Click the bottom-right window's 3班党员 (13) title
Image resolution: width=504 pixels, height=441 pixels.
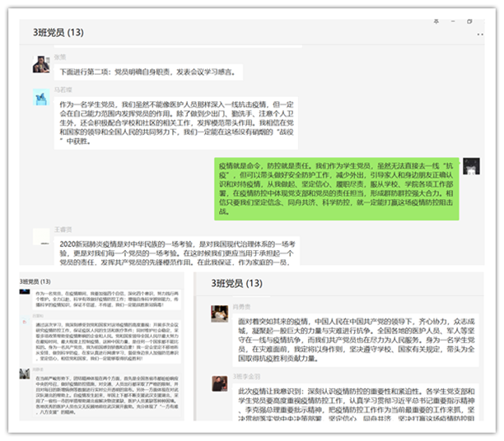239,284
